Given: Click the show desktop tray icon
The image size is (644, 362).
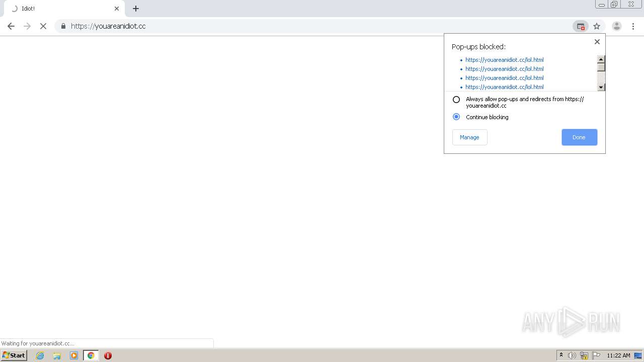Looking at the screenshot, I should [638, 355].
